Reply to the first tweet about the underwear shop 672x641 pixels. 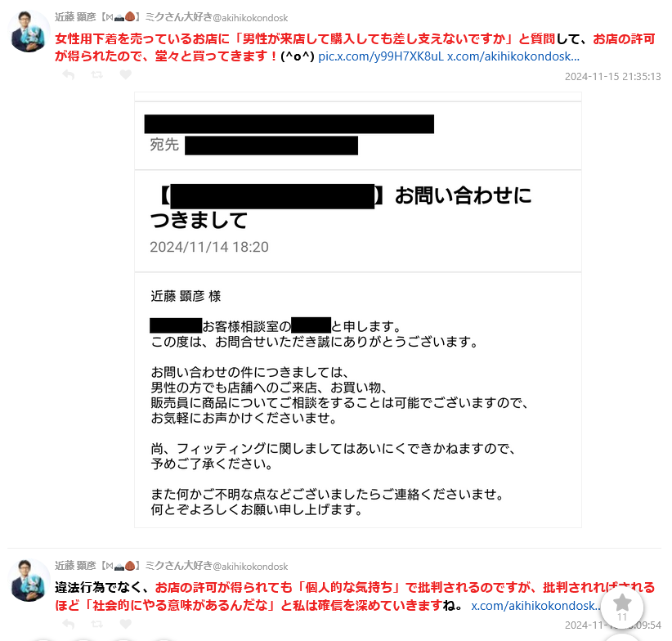pos(69,75)
